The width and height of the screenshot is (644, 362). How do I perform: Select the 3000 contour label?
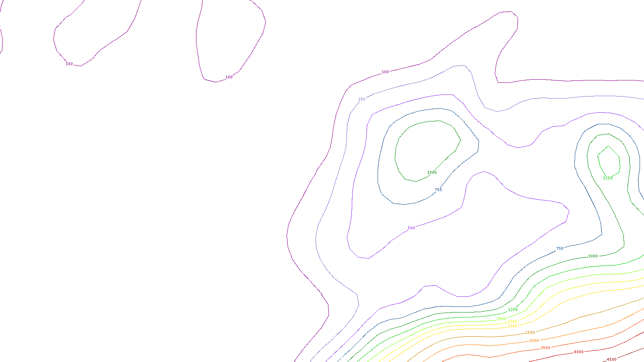(534, 341)
